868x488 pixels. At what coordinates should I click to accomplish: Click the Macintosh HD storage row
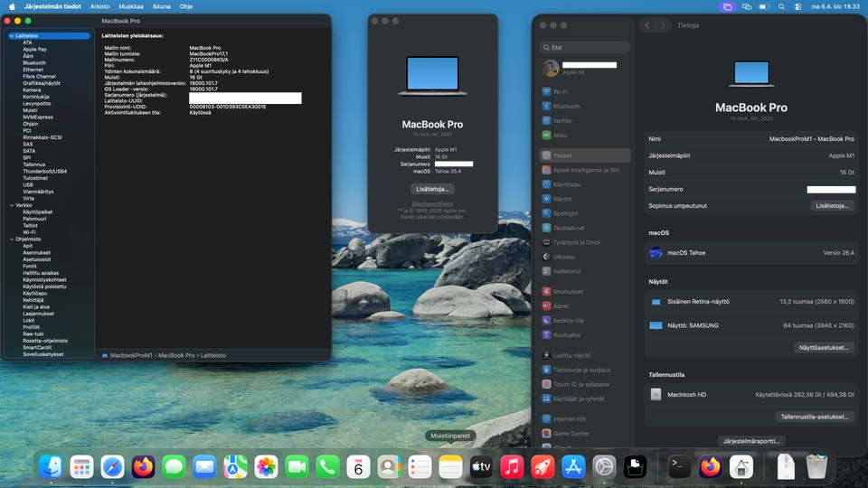coord(751,395)
